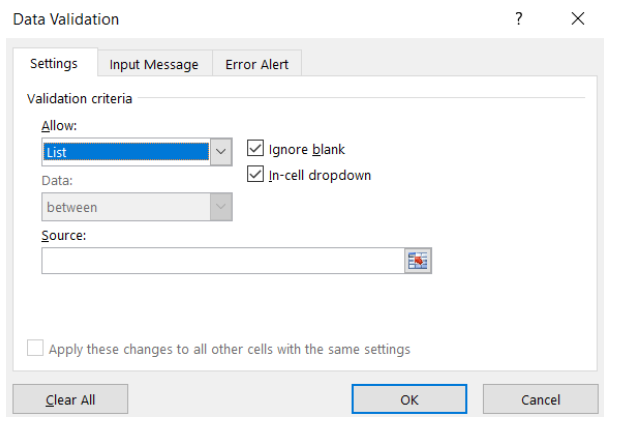This screenshot has height=426, width=623.
Task: Focus the Source input field
Action: [x=223, y=261]
